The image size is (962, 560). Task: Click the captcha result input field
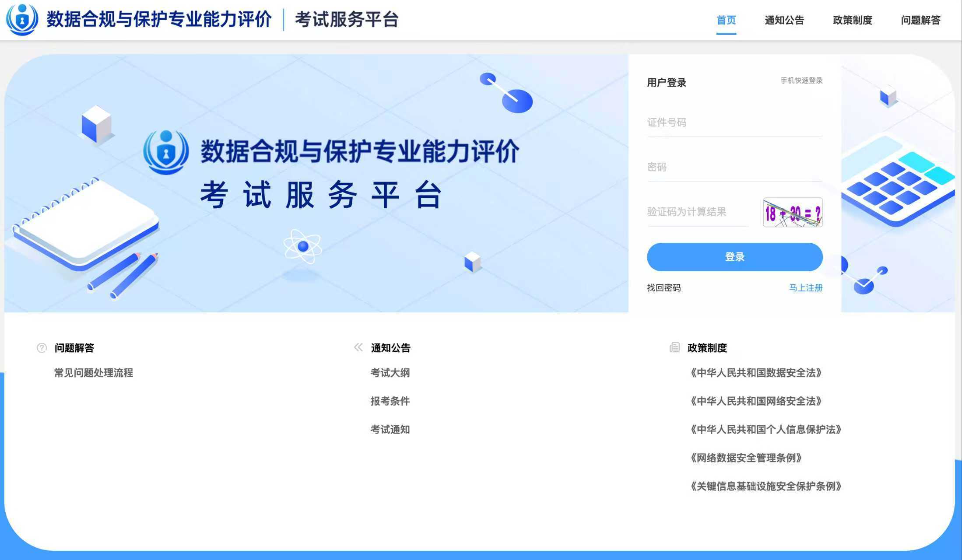click(x=698, y=212)
